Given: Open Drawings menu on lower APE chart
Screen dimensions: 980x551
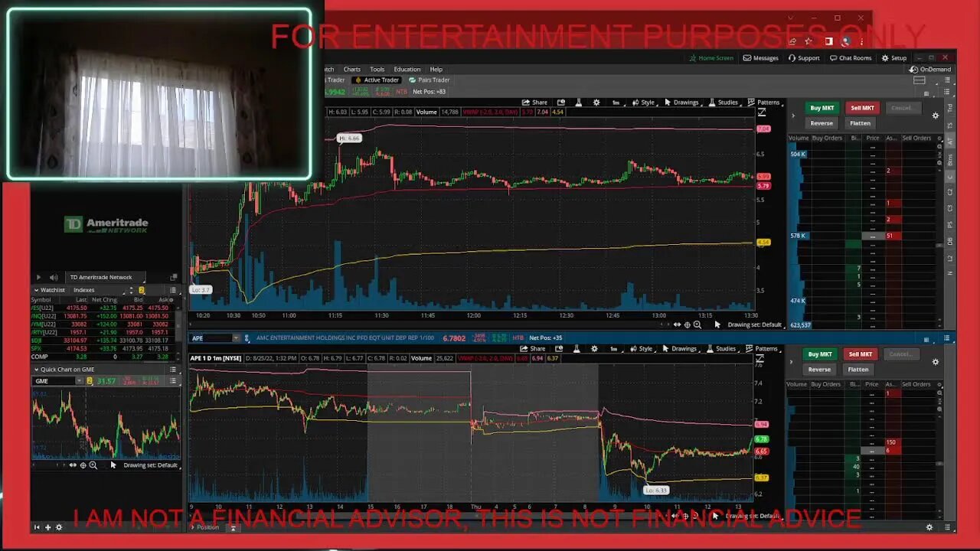Looking at the screenshot, I should 679,348.
